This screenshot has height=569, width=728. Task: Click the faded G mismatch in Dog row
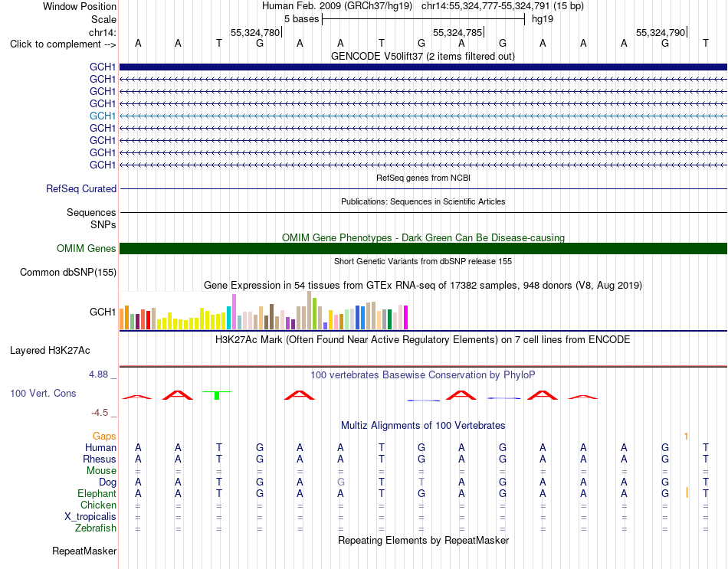pos(341,482)
